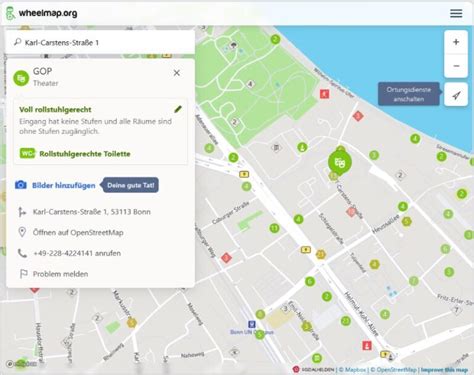474x375 pixels.
Task: Click the tree icon in the park
Action: point(234,45)
